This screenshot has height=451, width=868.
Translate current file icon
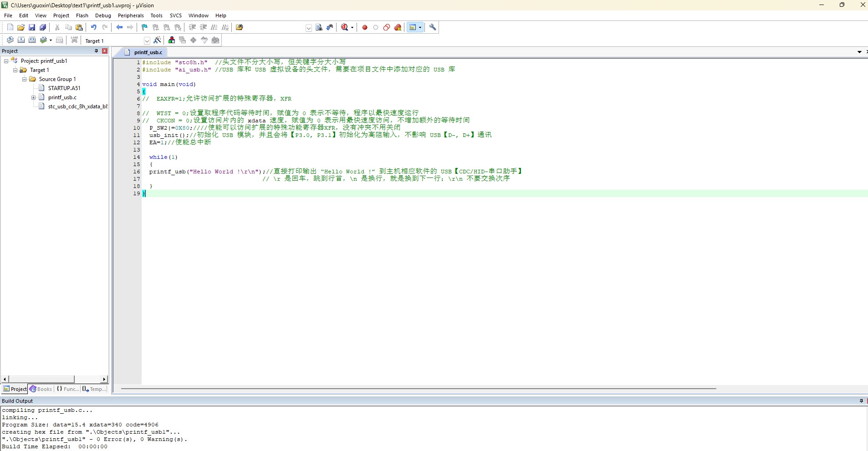[x=10, y=40]
